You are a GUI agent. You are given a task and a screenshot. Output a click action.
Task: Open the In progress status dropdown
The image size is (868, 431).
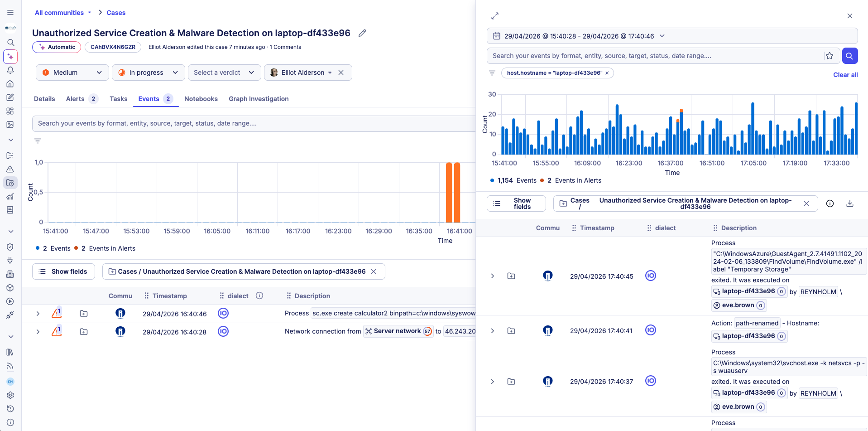(148, 72)
